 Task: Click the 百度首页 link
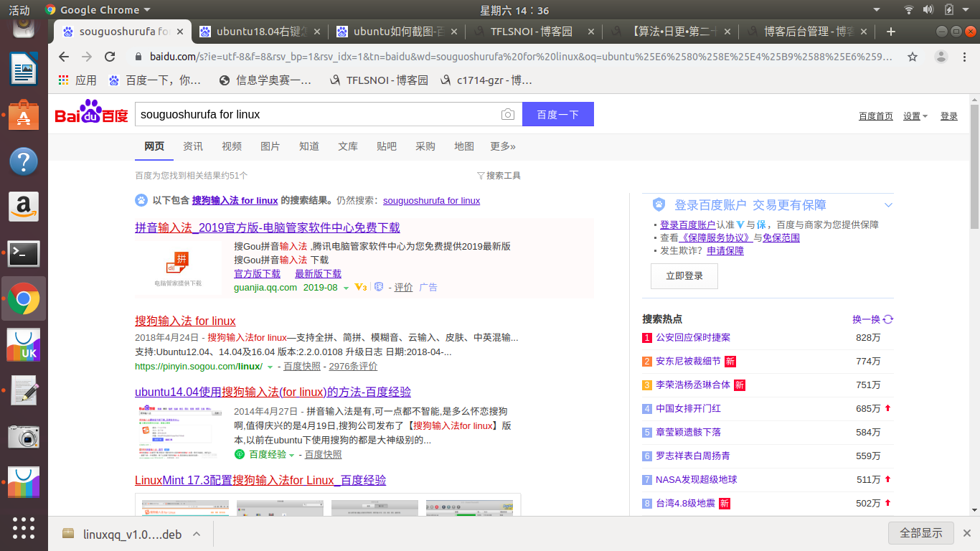(876, 116)
